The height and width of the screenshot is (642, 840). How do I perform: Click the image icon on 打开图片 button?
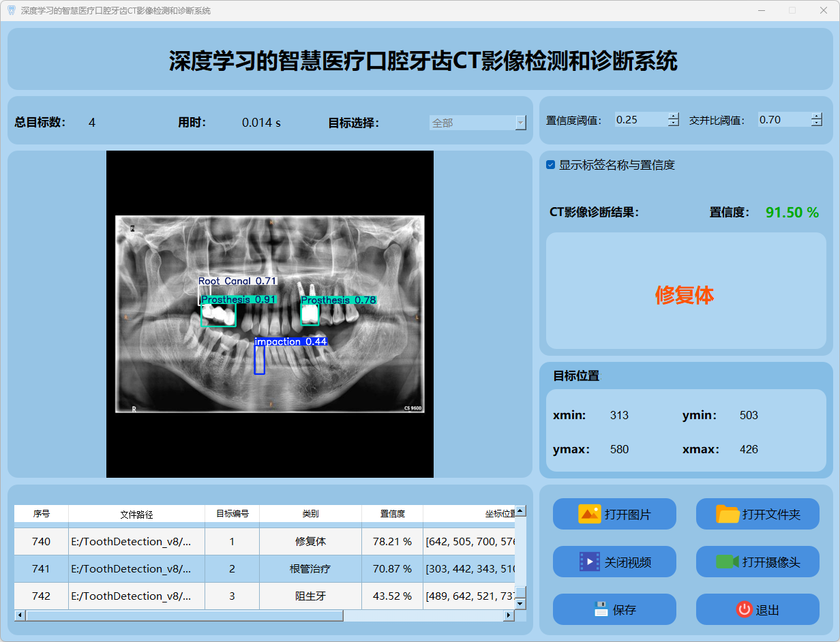(x=589, y=514)
